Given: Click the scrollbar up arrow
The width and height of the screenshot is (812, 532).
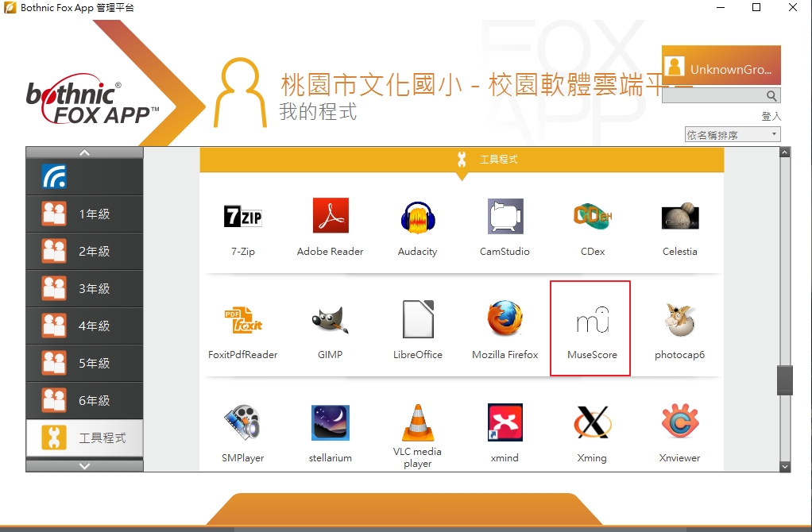Looking at the screenshot, I should pyautogui.click(x=785, y=152).
